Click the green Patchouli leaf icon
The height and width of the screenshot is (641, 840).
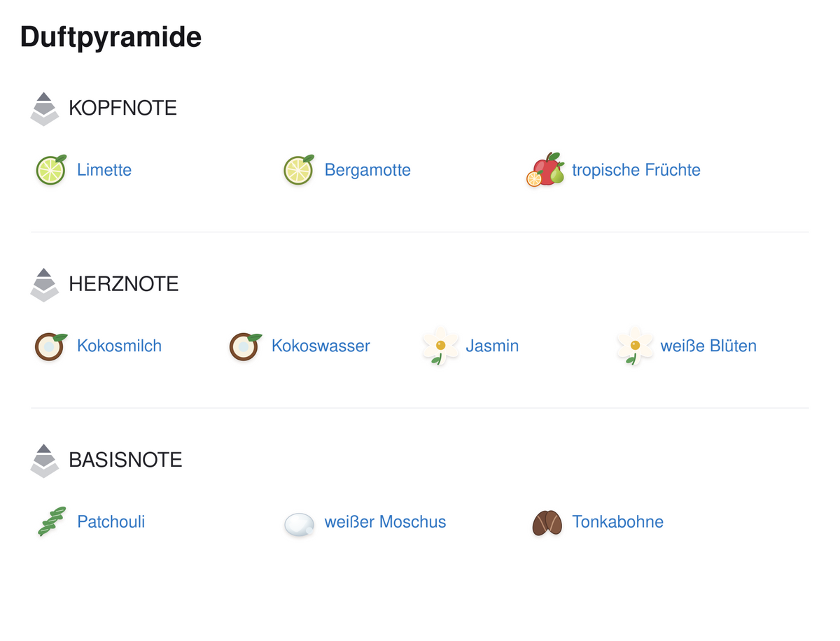point(51,521)
